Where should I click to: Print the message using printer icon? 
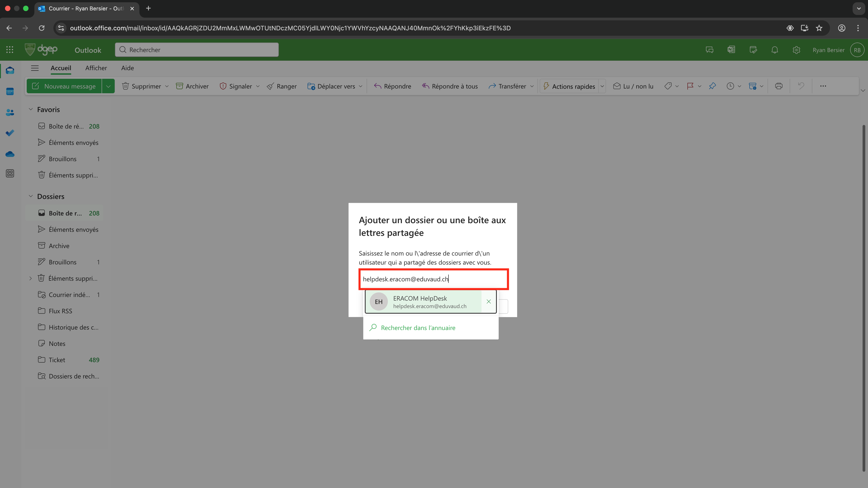(x=779, y=86)
